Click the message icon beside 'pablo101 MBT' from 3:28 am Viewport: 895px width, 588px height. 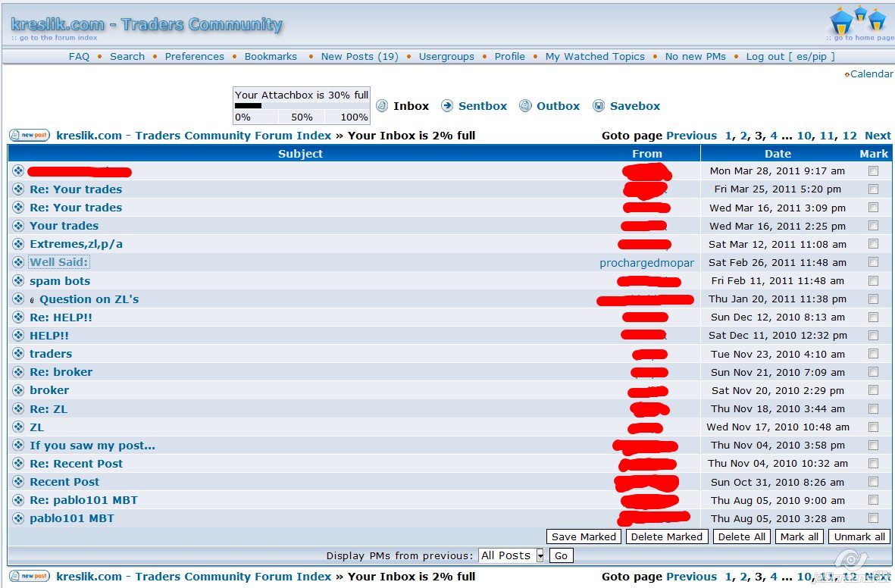tap(18, 518)
